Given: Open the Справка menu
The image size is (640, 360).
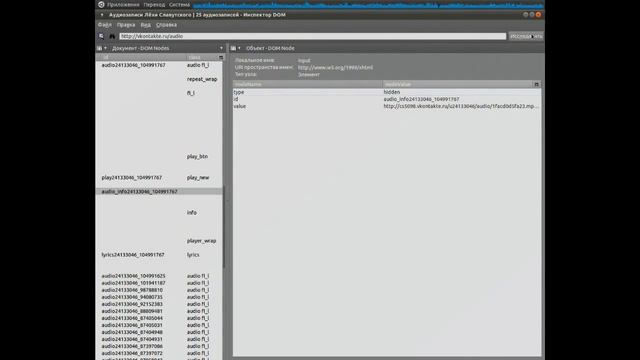Looking at the screenshot, I should [166, 25].
